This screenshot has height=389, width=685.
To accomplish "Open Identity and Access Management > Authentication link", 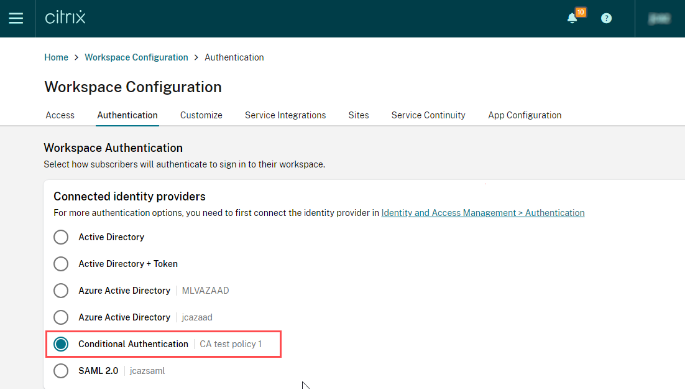I will point(483,213).
